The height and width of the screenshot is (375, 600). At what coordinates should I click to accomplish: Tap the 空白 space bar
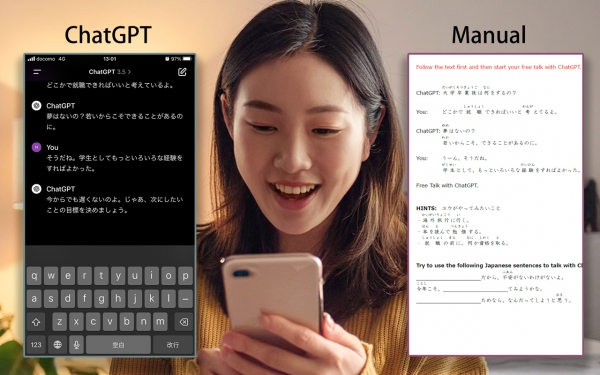(x=118, y=345)
